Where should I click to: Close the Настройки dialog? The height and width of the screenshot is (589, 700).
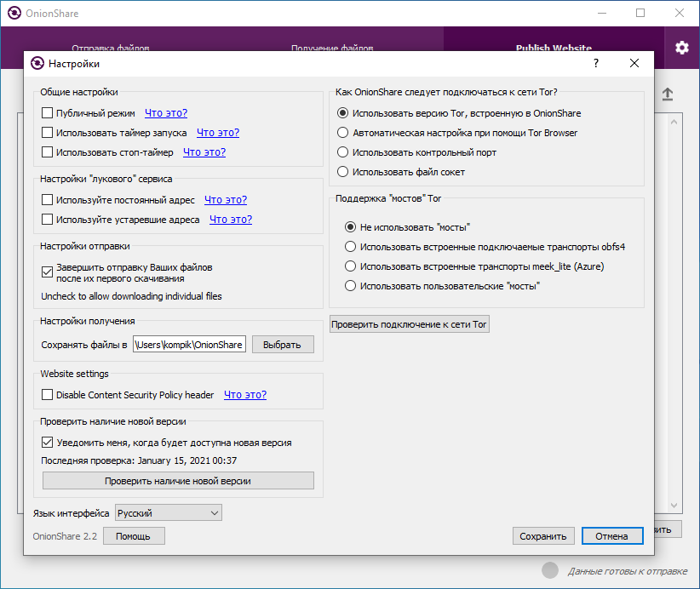(x=634, y=63)
